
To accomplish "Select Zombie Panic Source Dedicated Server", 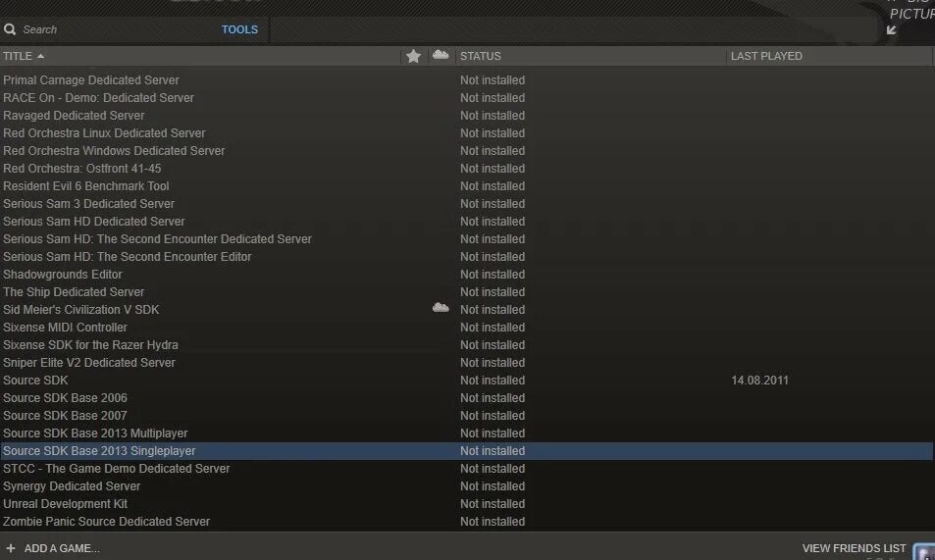I will [x=106, y=522].
